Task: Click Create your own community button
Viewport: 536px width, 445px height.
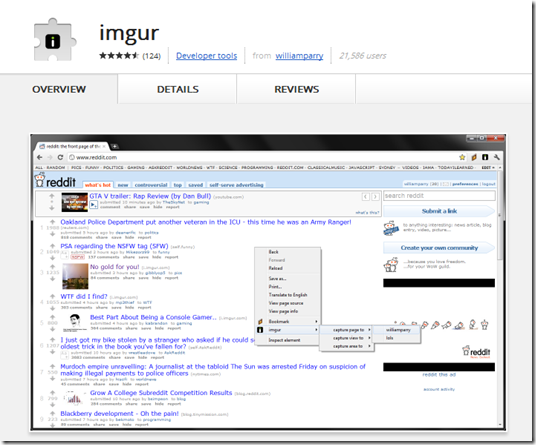Action: tap(439, 248)
